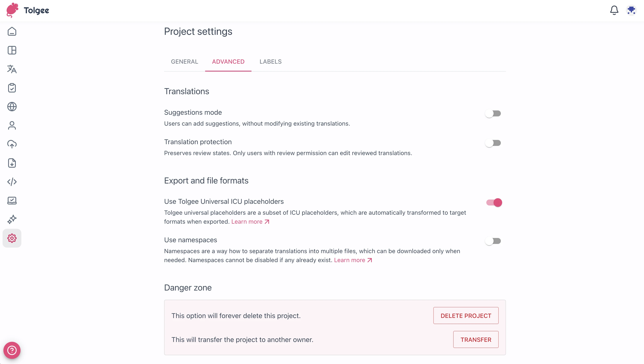Open the Home dashboard icon in sidebar

point(12,31)
